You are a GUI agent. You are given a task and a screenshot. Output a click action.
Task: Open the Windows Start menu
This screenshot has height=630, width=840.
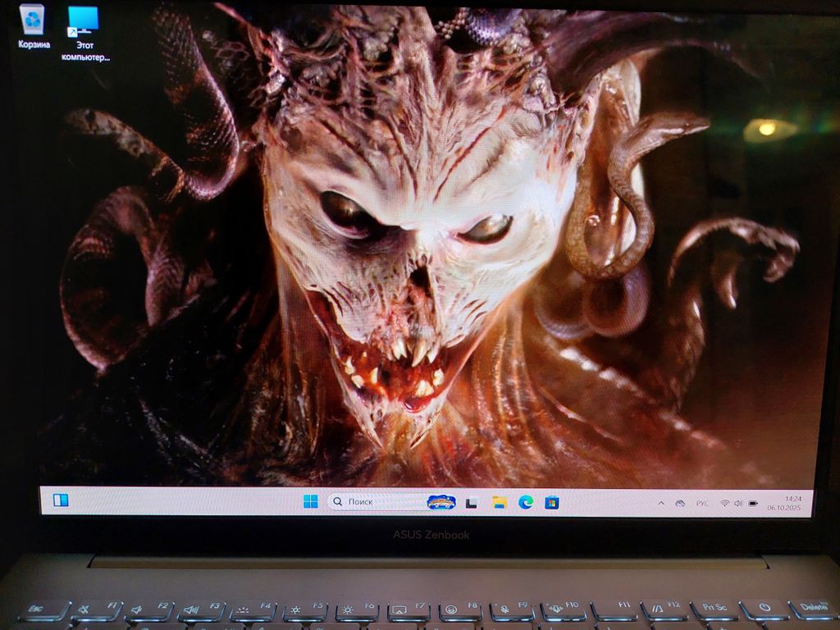(x=310, y=501)
